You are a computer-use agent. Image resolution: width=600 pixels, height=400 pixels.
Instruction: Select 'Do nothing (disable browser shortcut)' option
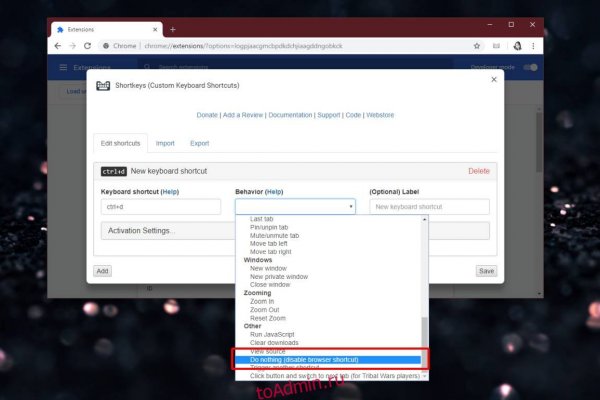tap(303, 359)
